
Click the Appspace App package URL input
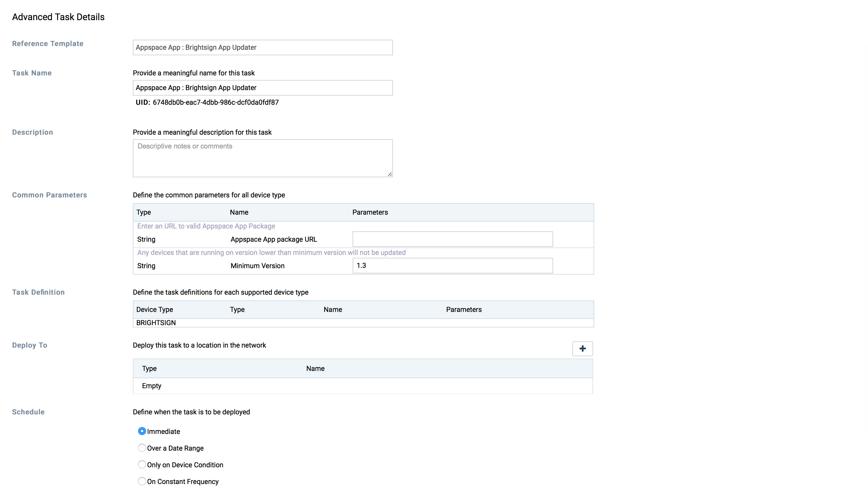(x=452, y=239)
